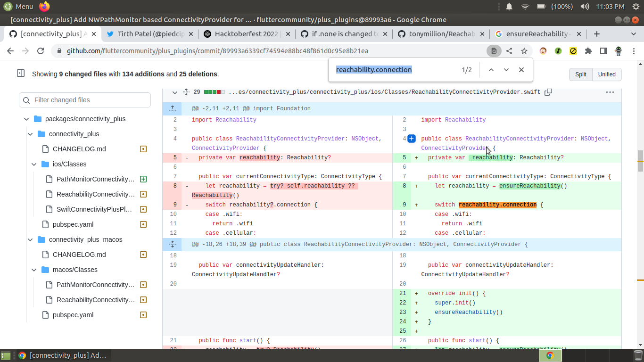Collapse the connectivity_plus folder
The height and width of the screenshot is (362, 644).
pos(30,134)
